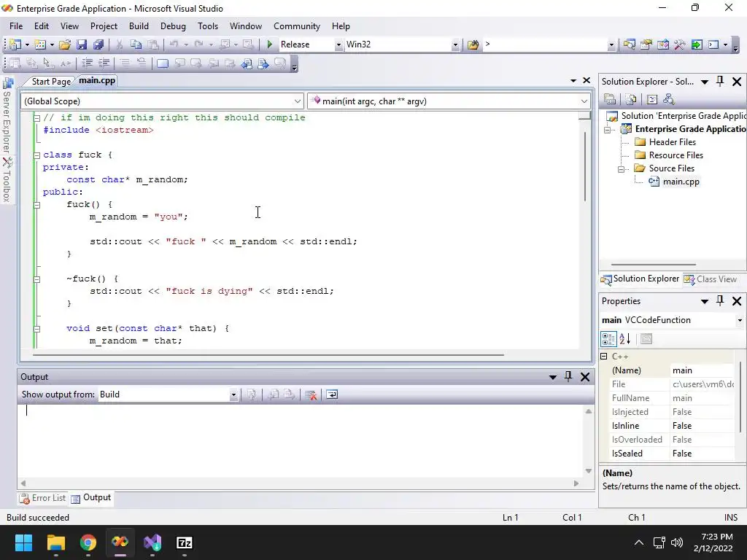The image size is (747, 560).
Task: Open the Toolbox hammer-and-wrench icon
Action: (679, 44)
